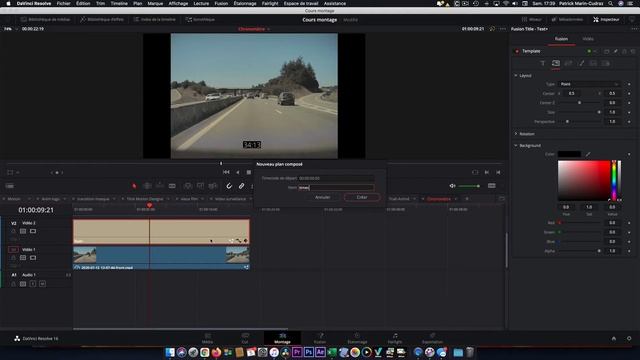
Task: Open the layout Type dropdown
Action: [x=589, y=84]
